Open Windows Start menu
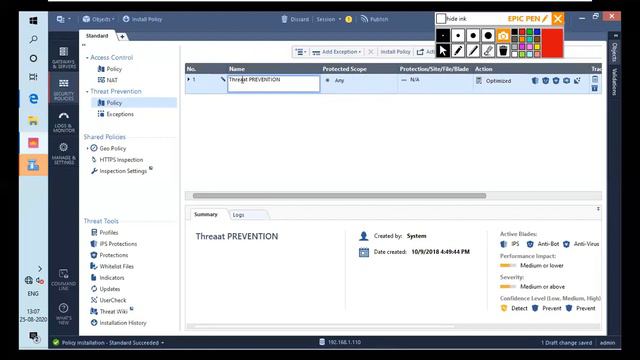The image size is (640, 360). (33, 20)
